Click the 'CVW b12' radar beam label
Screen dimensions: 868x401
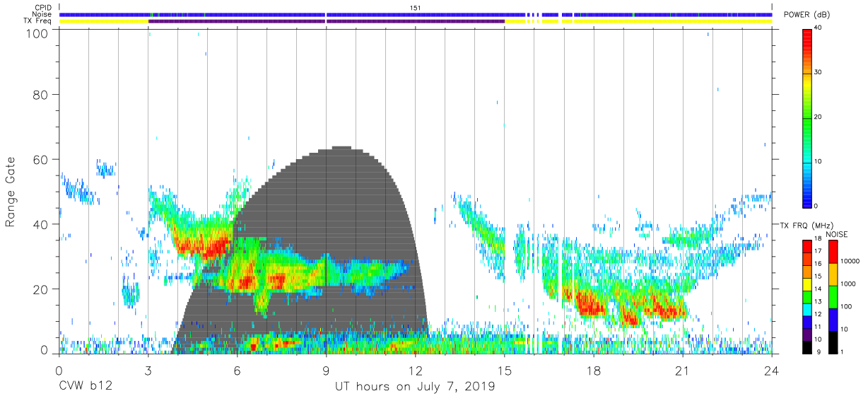85,387
